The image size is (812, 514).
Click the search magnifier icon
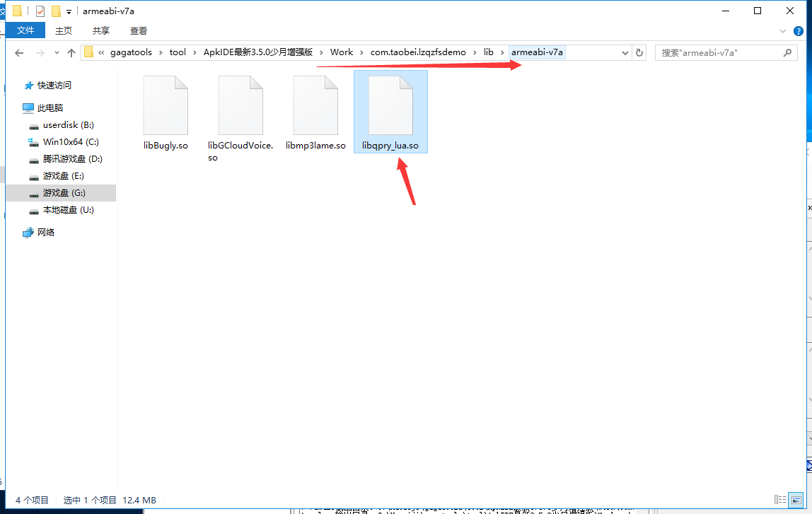(x=787, y=52)
